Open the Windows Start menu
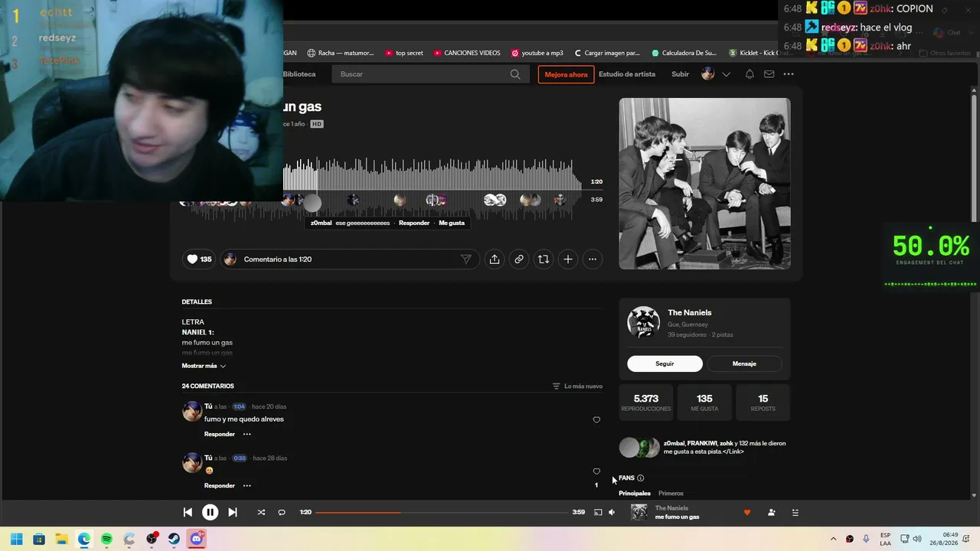980x551 pixels. tap(16, 539)
